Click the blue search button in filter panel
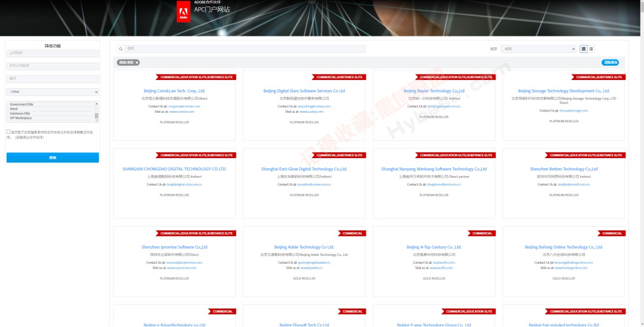Image resolution: width=644 pixels, height=327 pixels. 53,158
